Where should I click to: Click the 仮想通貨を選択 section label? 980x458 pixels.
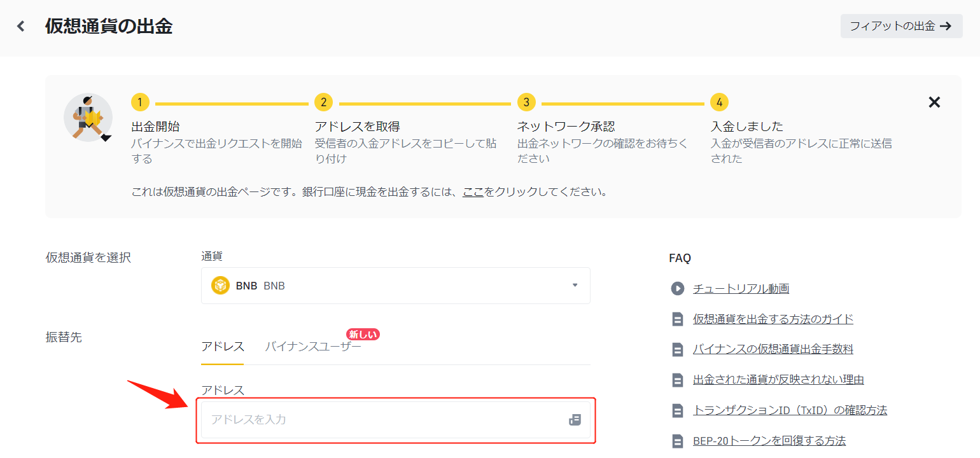coord(88,258)
